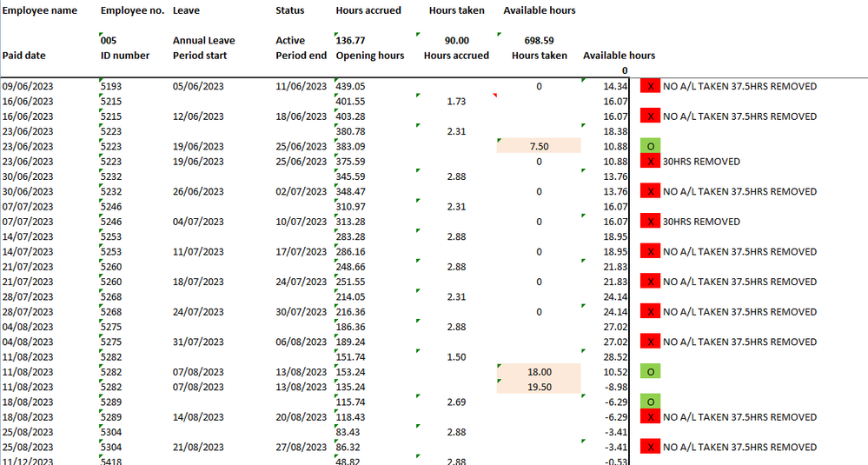Select the highlighted 19.50 hours taken cell

pyautogui.click(x=538, y=387)
